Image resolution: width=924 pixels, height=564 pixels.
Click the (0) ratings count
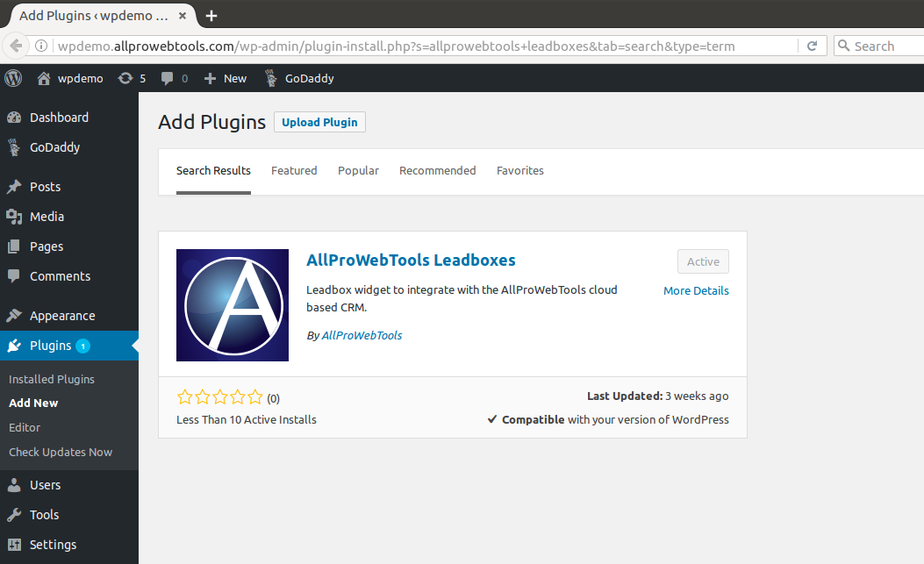coord(274,398)
